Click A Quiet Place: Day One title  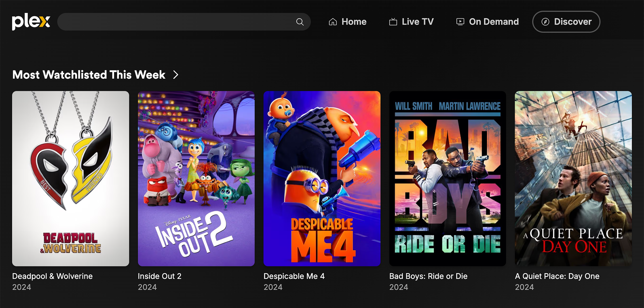pyautogui.click(x=557, y=276)
